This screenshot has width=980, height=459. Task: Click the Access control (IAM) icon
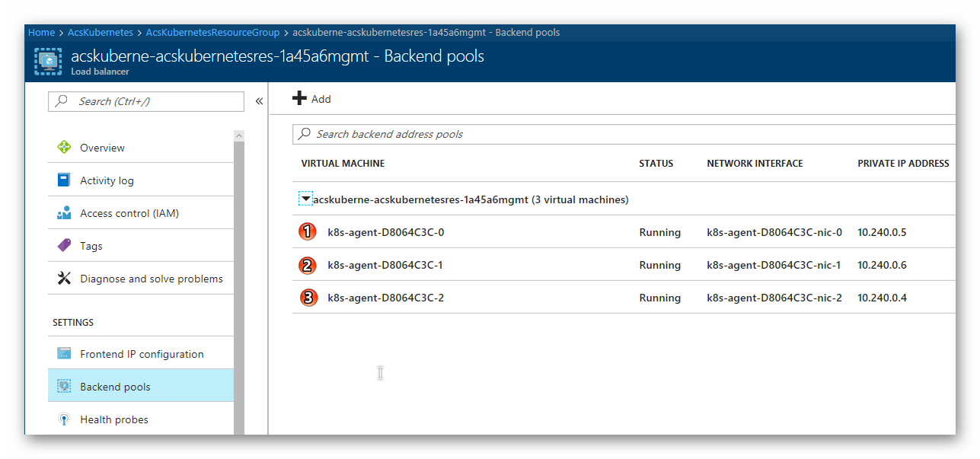64,213
